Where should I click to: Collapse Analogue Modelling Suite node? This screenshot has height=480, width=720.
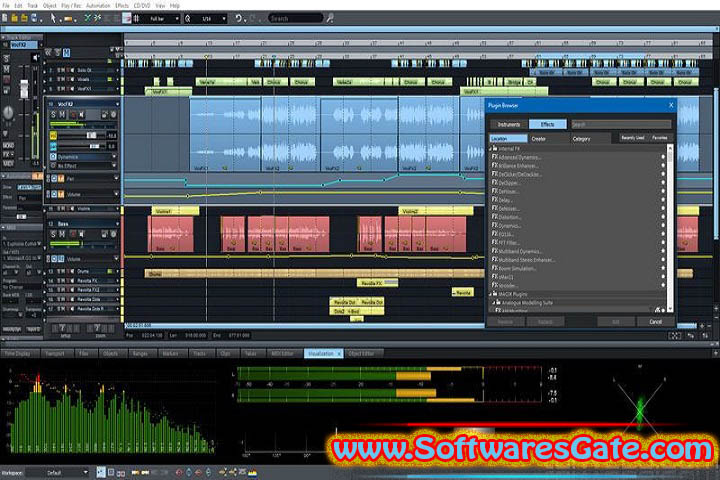tap(494, 303)
